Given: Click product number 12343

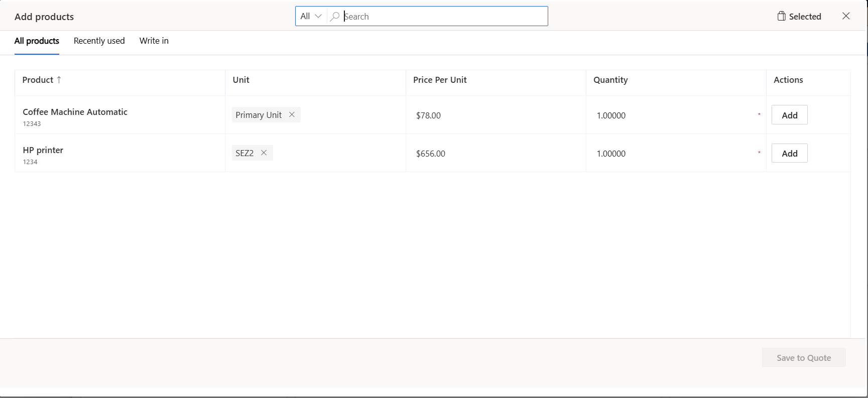Looking at the screenshot, I should (x=32, y=124).
